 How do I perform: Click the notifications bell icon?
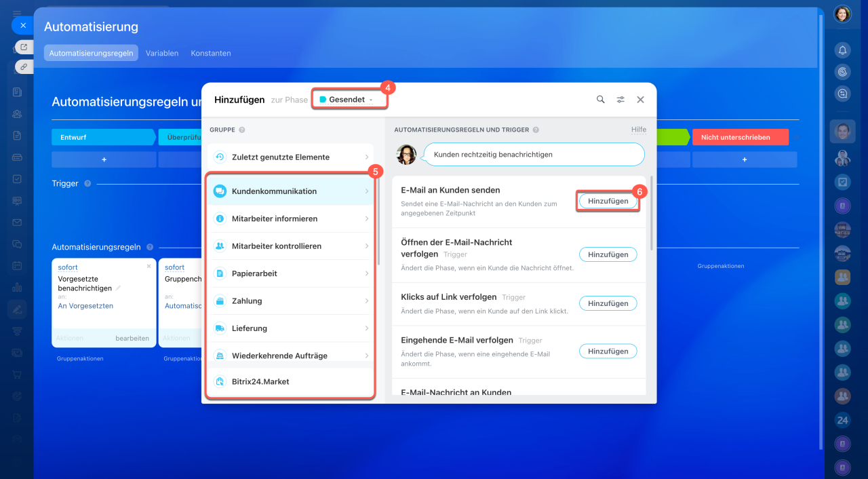(x=842, y=50)
